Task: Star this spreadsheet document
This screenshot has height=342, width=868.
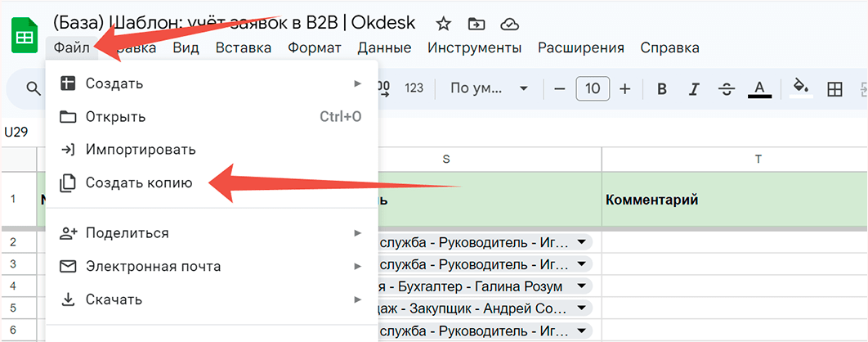Action: [443, 23]
